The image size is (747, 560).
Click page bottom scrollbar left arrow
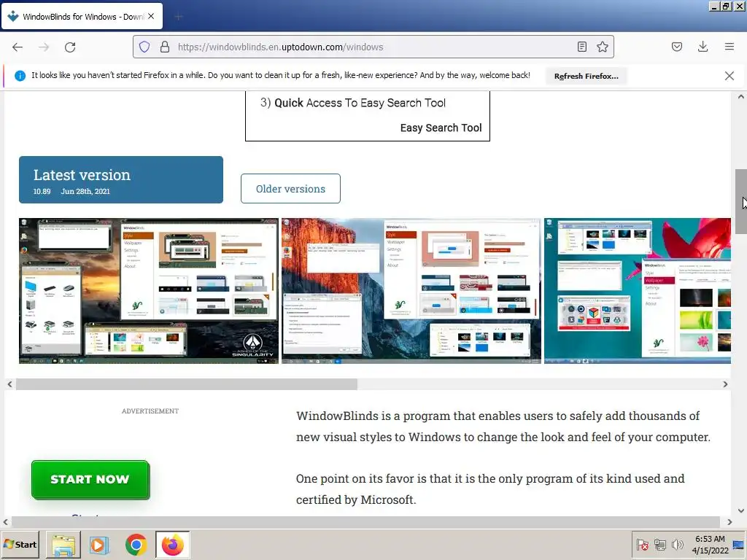[6, 522]
